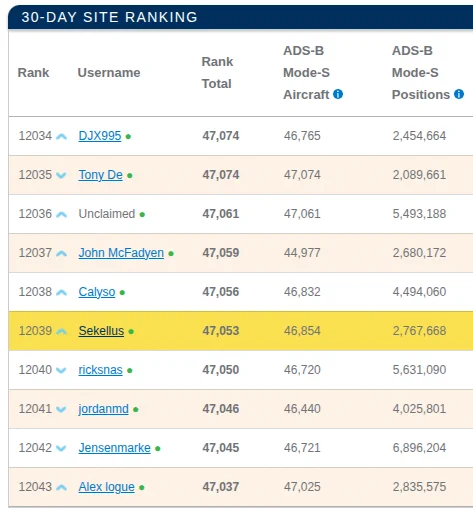
Task: Open the jordanmd user profile link
Action: pos(103,409)
